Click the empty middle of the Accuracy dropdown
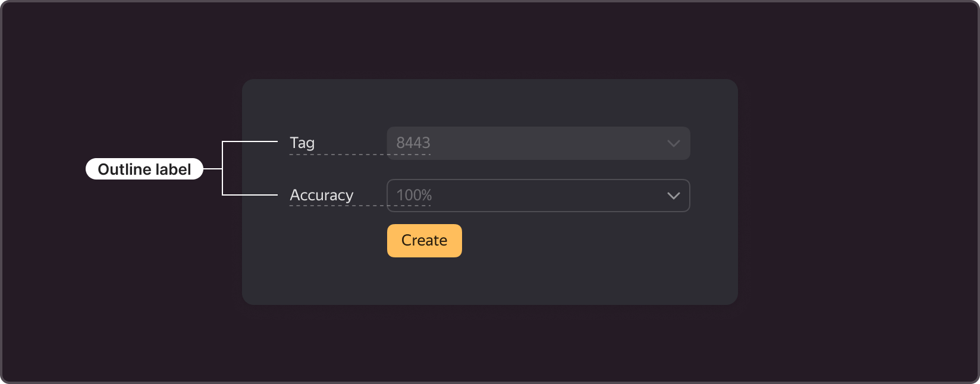 [x=547, y=196]
